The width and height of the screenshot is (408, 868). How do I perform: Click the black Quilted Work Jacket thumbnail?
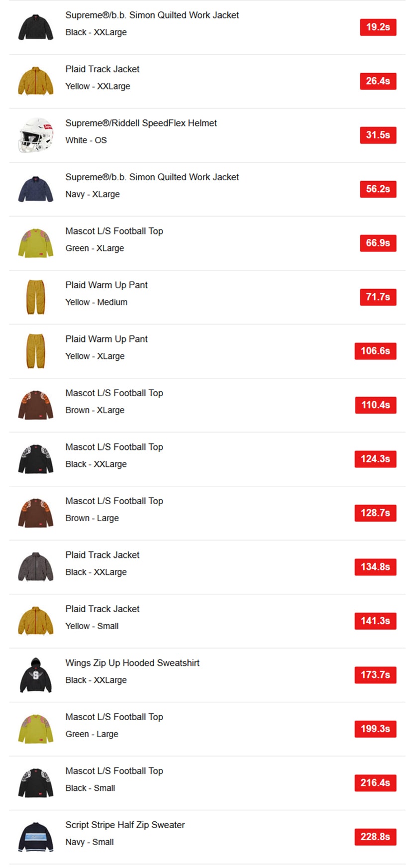[36, 27]
